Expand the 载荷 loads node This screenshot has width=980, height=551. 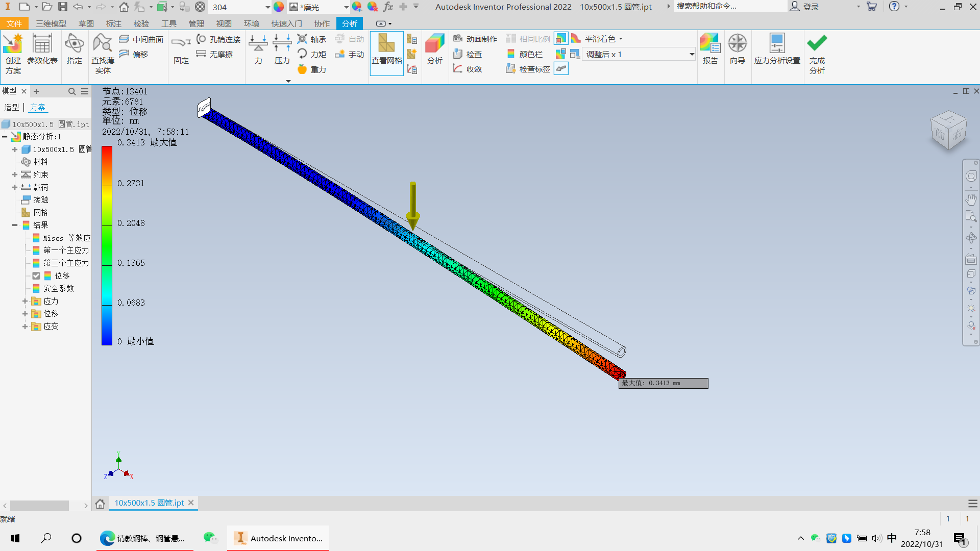coord(15,187)
